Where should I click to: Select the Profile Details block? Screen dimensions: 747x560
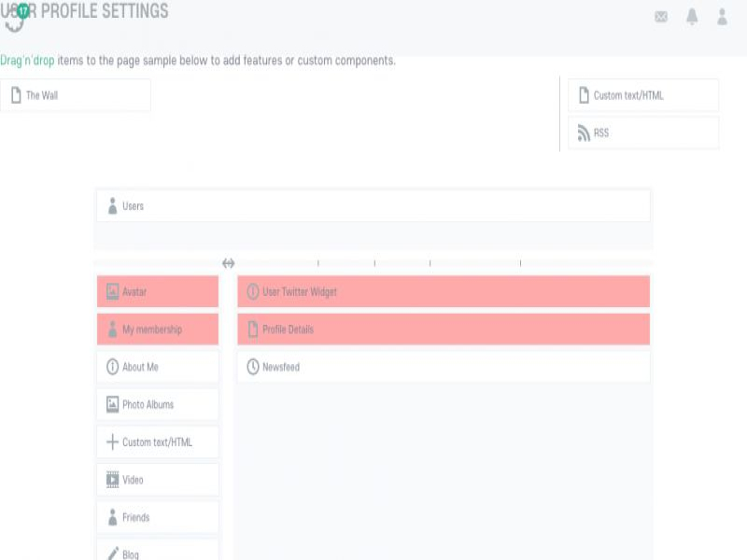coord(444,329)
